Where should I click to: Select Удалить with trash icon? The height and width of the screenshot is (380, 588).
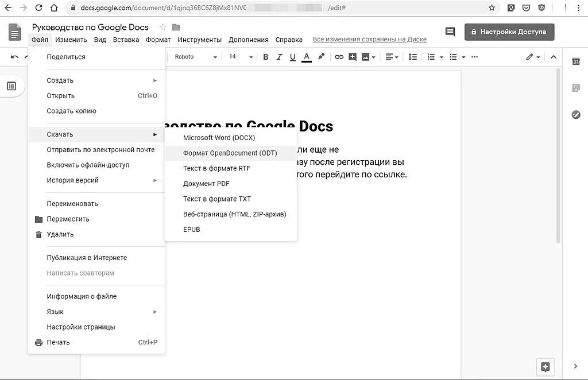(x=96, y=235)
